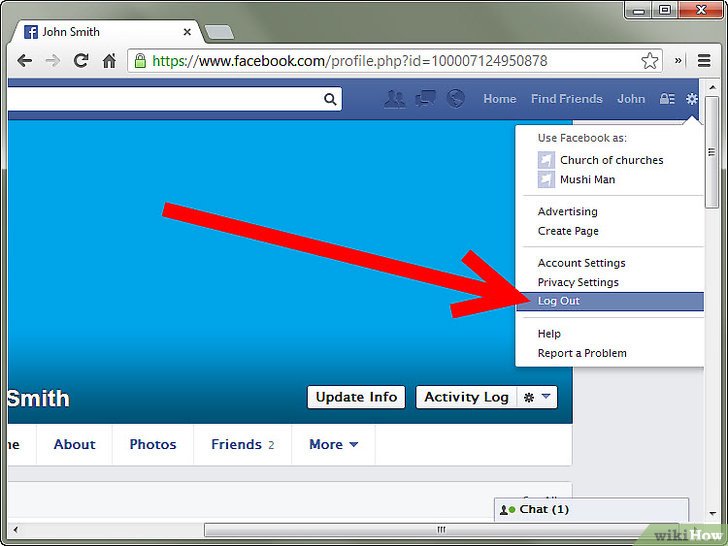
Task: Select Log Out from the menu
Action: pyautogui.click(x=558, y=301)
